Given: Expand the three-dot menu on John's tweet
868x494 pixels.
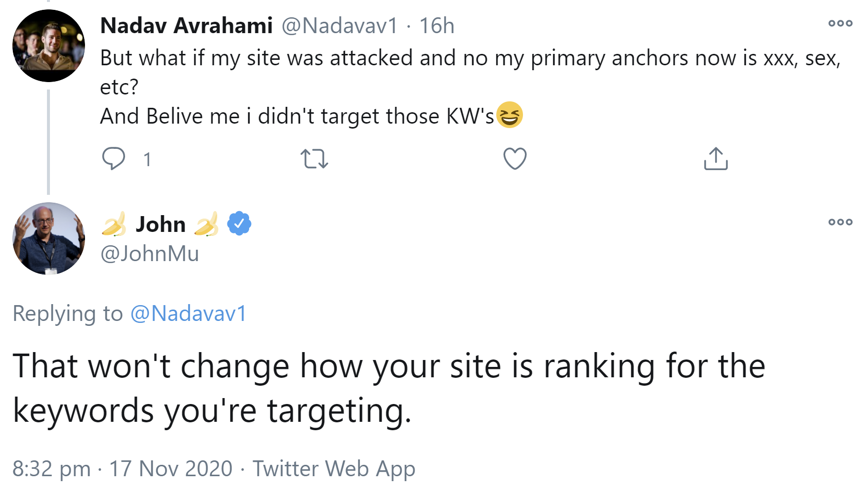Looking at the screenshot, I should point(840,223).
